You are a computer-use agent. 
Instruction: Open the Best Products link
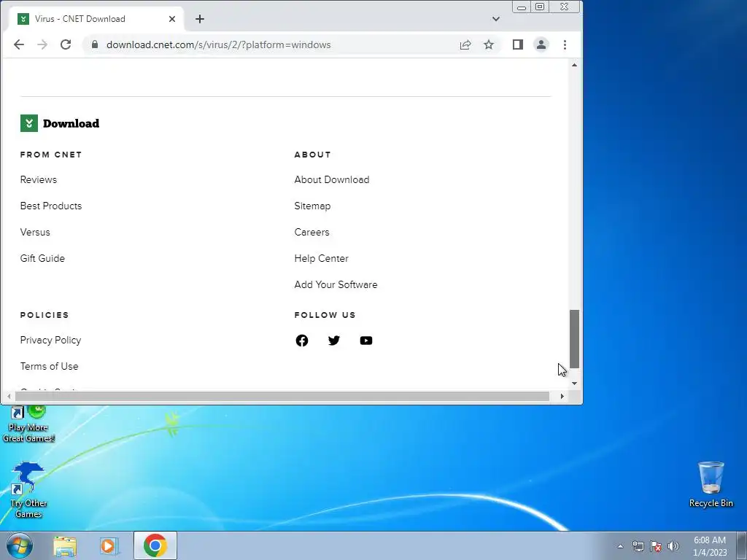pos(51,206)
